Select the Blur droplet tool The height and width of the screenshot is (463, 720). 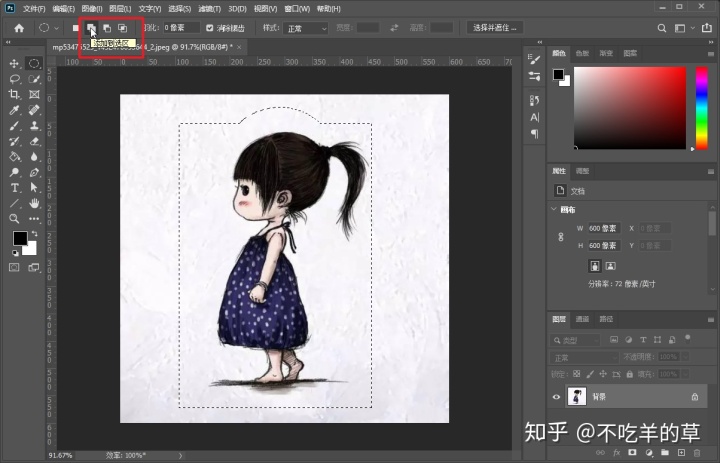point(34,157)
